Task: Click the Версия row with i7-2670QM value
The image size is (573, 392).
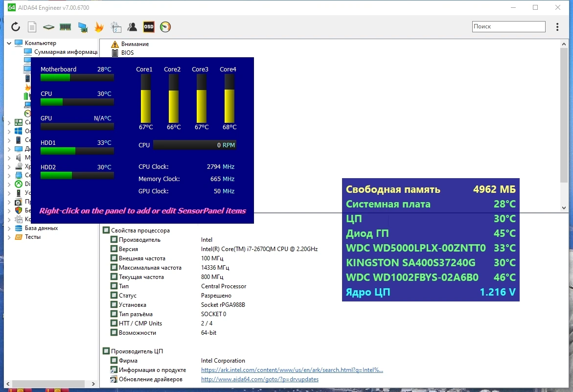Action: coord(214,249)
